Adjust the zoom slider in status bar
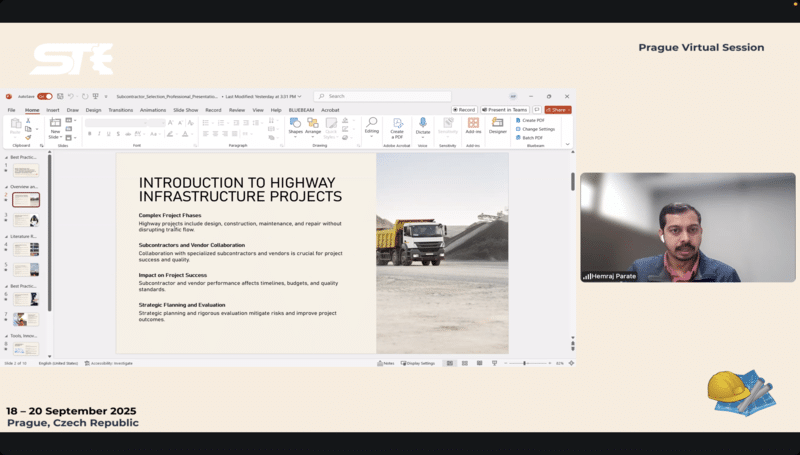This screenshot has height=455, width=800. click(525, 363)
